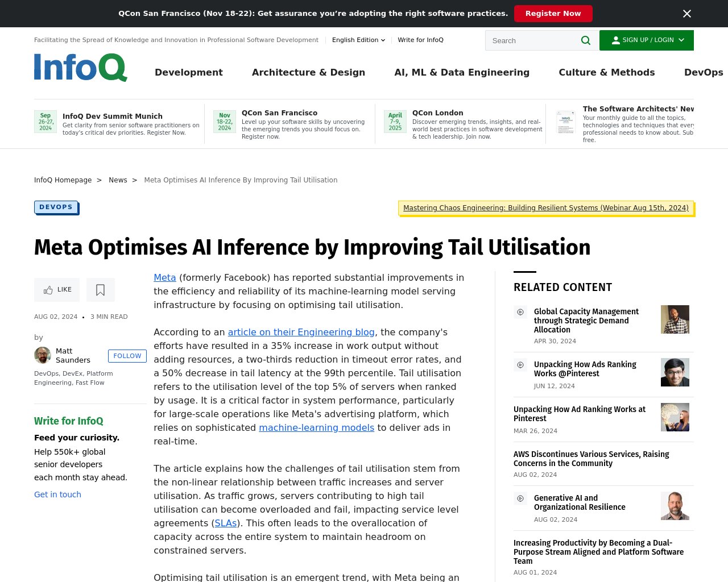Open Increasing Productivity by Becoming a Dual-Purpose article

pos(598,552)
